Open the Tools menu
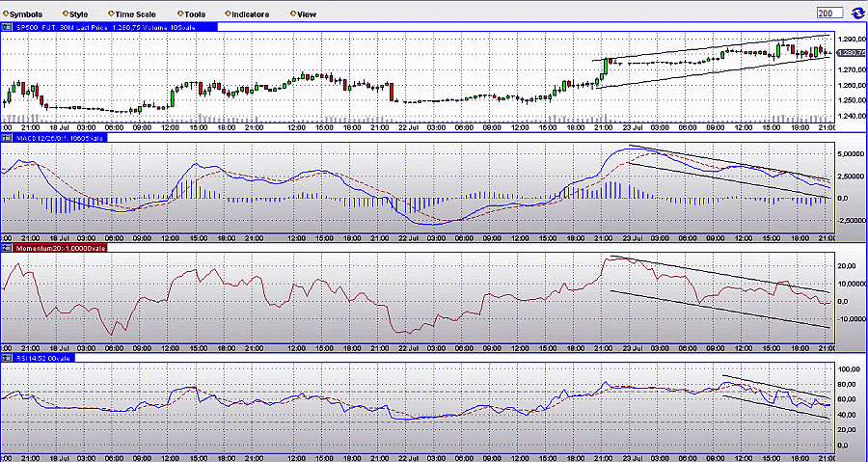 click(x=192, y=14)
